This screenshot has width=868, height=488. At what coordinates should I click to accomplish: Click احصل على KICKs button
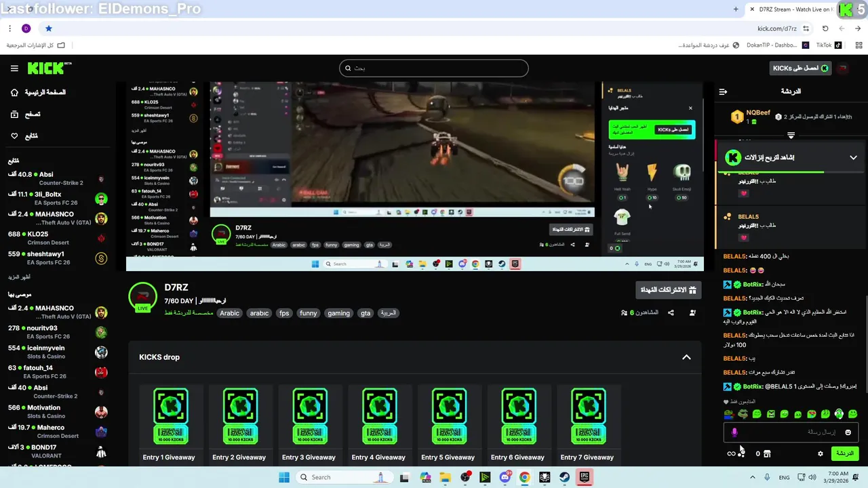tap(801, 68)
